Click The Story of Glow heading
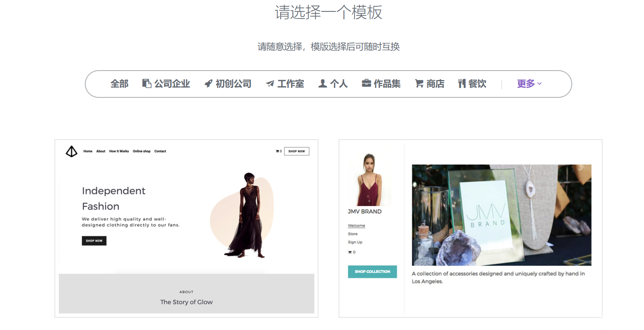 (186, 302)
